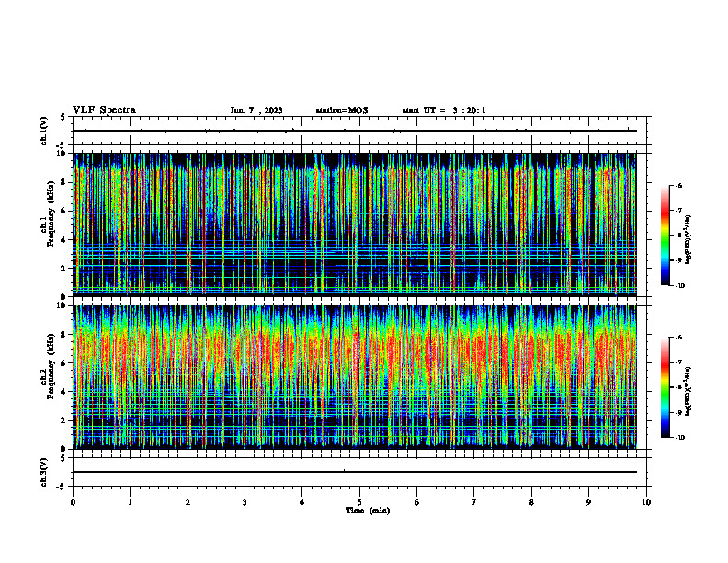Click the "station=MOS" label
Viewport: 728px width, 563px height.
click(x=342, y=110)
